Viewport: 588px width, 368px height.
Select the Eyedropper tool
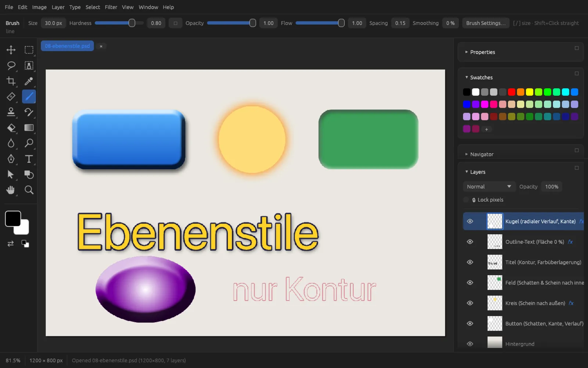29,81
